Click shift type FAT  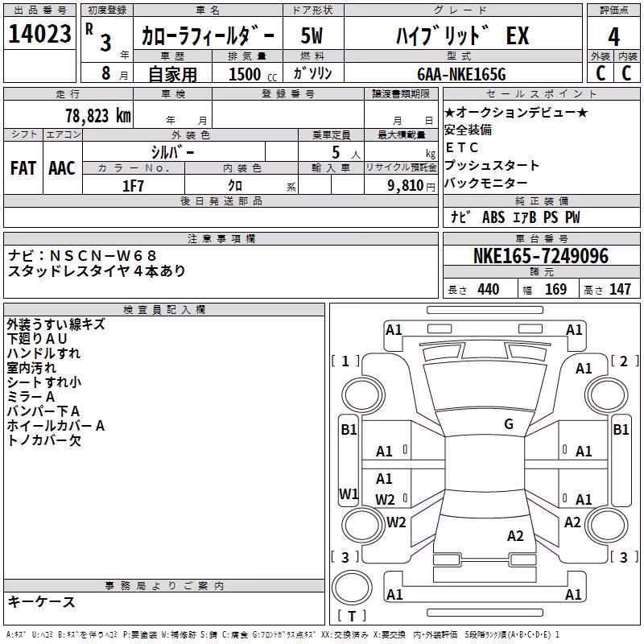(23, 168)
